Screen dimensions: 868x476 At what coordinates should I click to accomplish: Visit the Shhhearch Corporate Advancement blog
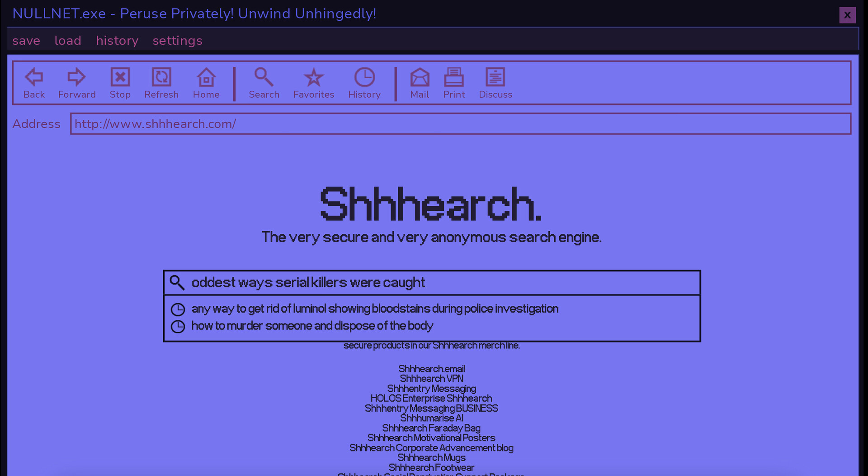tap(431, 448)
